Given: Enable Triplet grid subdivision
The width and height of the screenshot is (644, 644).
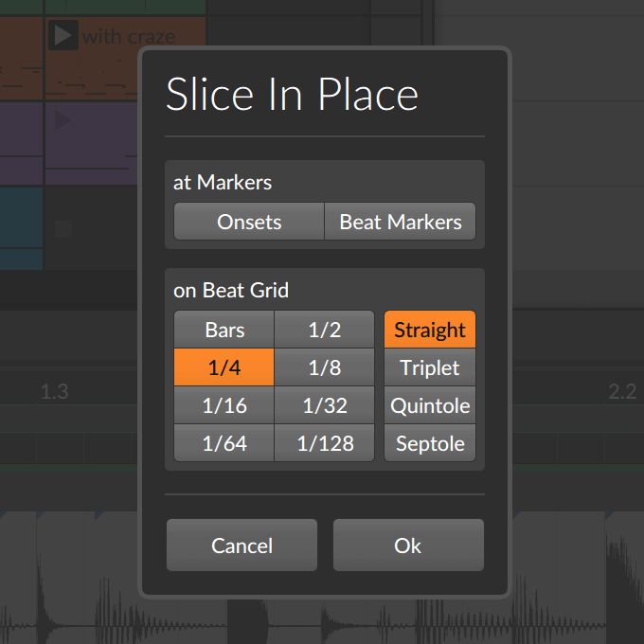Looking at the screenshot, I should 430,367.
